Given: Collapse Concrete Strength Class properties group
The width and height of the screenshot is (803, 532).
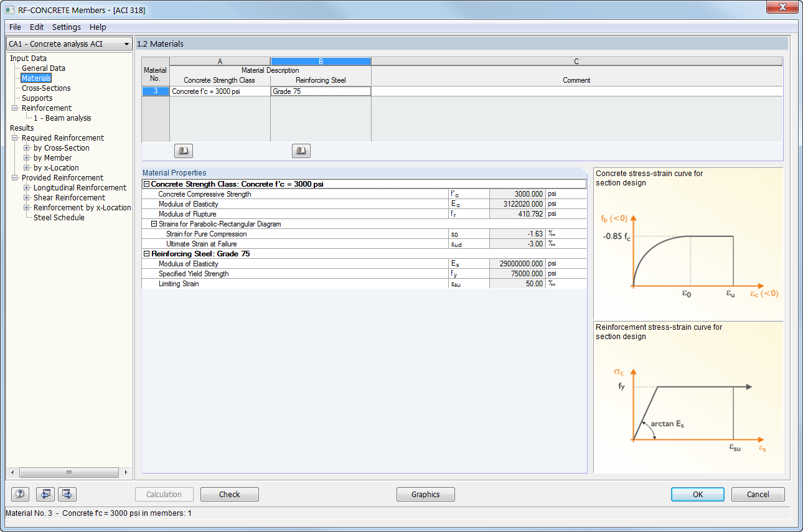Looking at the screenshot, I should pos(146,184).
